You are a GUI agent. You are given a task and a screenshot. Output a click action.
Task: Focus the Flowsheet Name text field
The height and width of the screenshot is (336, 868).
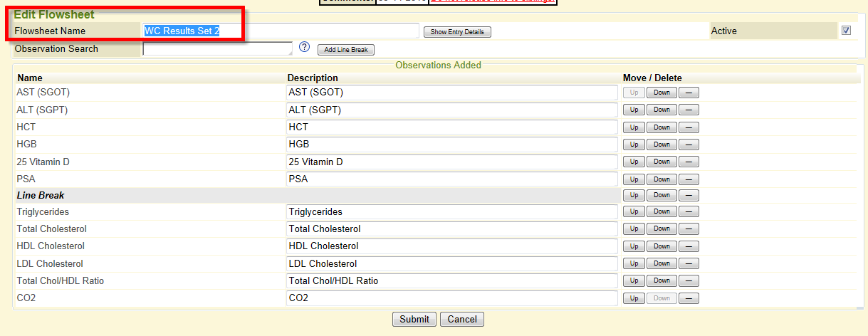click(x=281, y=31)
